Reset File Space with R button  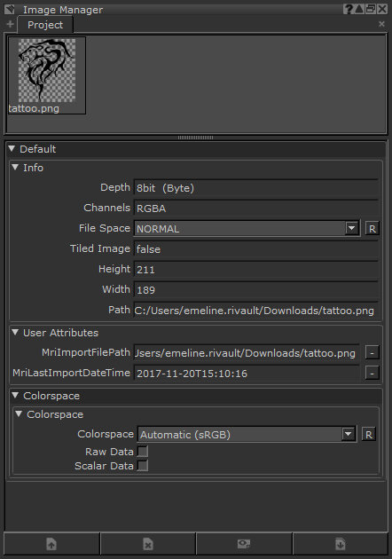click(372, 229)
